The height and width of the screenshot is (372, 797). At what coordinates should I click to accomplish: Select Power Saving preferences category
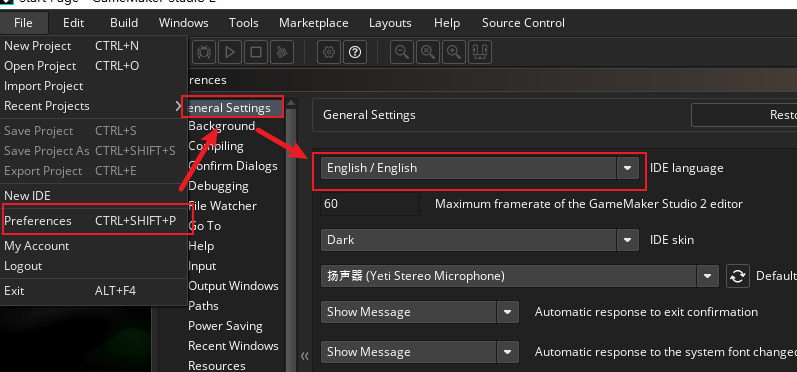[225, 326]
